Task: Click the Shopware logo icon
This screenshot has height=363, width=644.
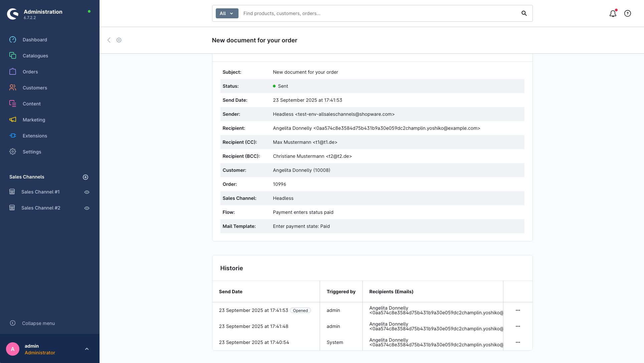Action: [13, 14]
